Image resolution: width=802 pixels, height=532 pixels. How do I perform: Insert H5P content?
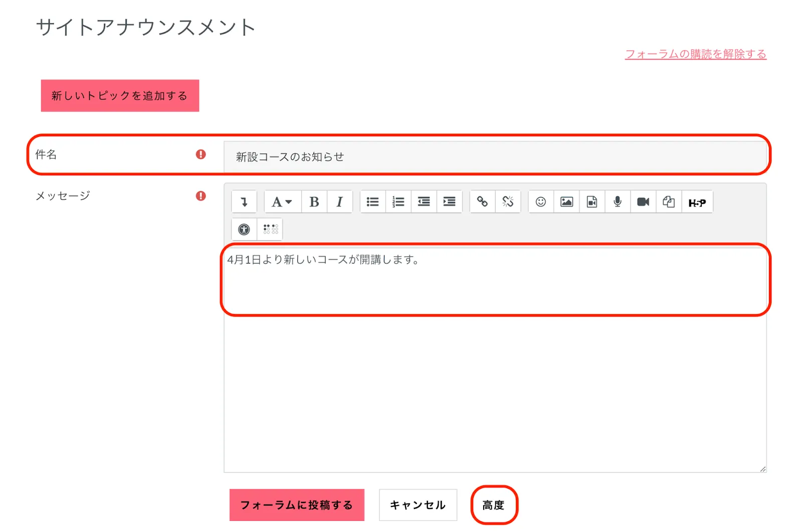(x=697, y=202)
